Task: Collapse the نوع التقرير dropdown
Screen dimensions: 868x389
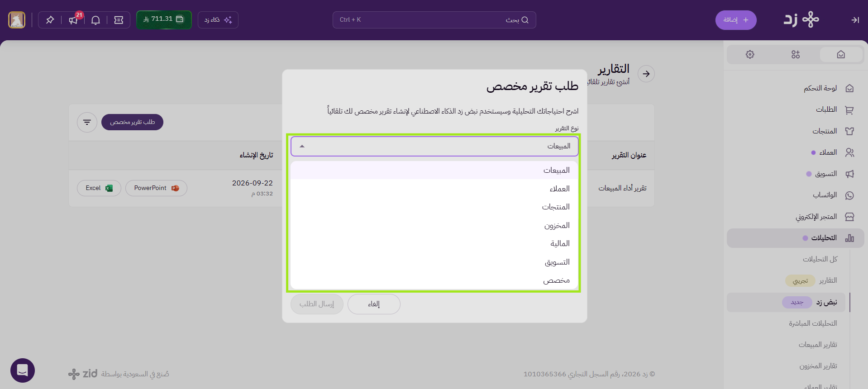Action: tap(434, 146)
